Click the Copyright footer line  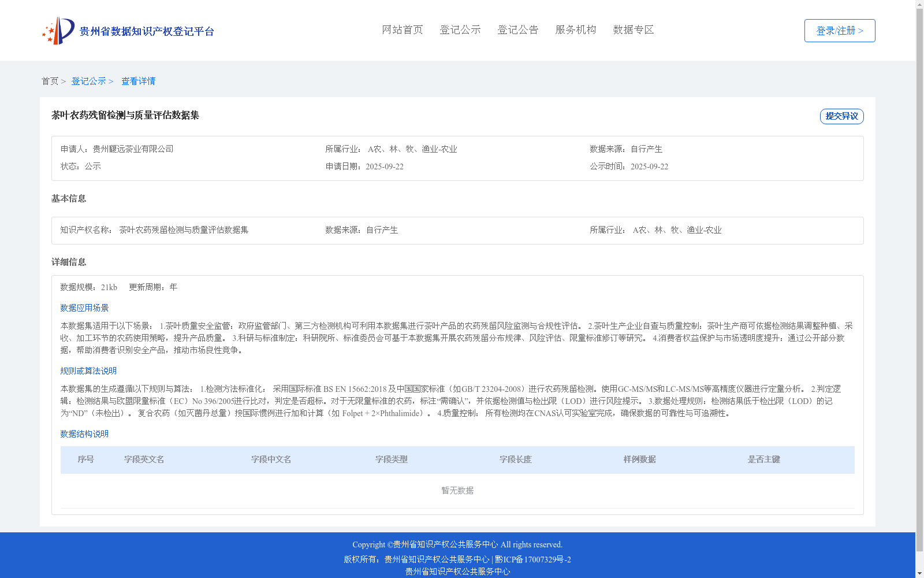(457, 544)
